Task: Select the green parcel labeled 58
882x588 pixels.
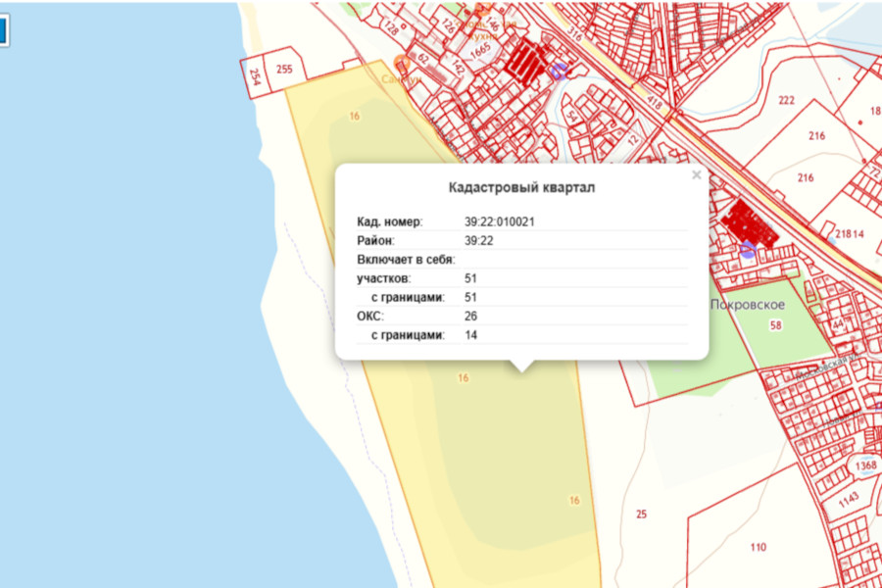Action: 776,325
